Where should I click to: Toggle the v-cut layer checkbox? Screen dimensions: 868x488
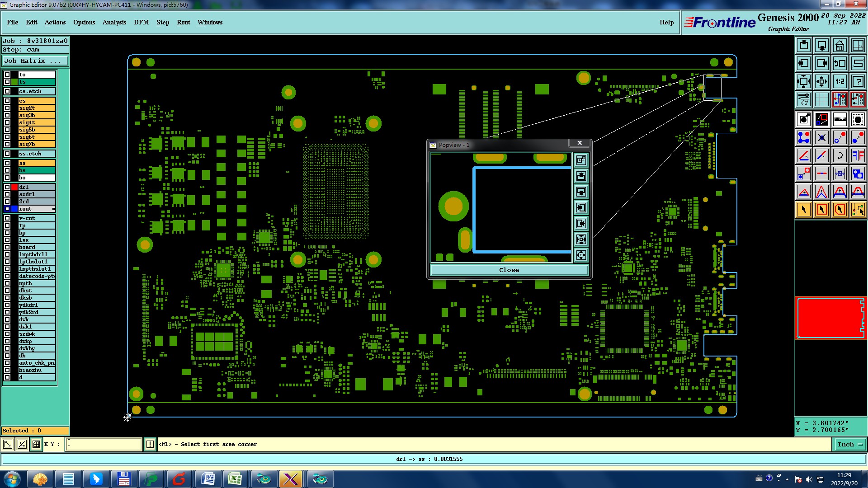coord(7,218)
